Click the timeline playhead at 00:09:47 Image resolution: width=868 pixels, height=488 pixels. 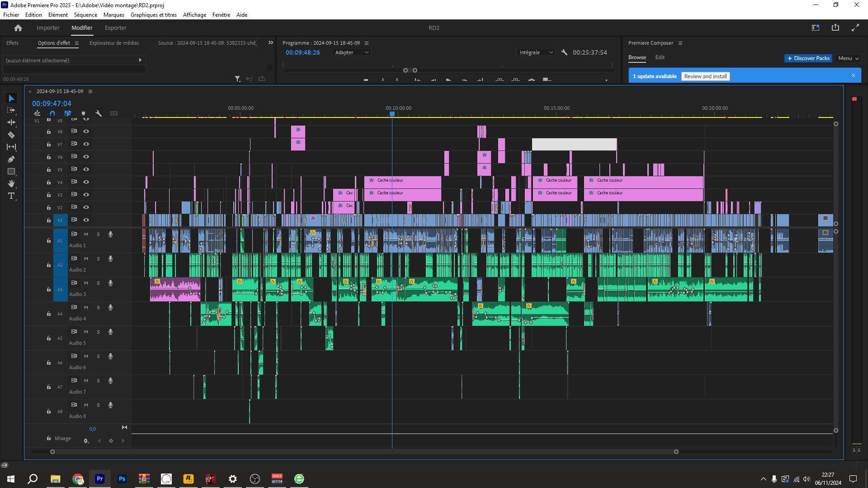coord(392,114)
